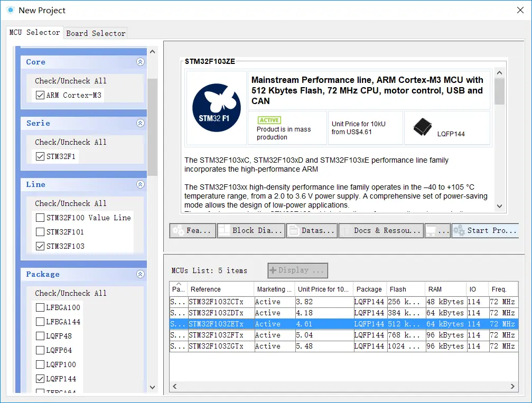Sort by the Marketing column header

pyautogui.click(x=274, y=289)
